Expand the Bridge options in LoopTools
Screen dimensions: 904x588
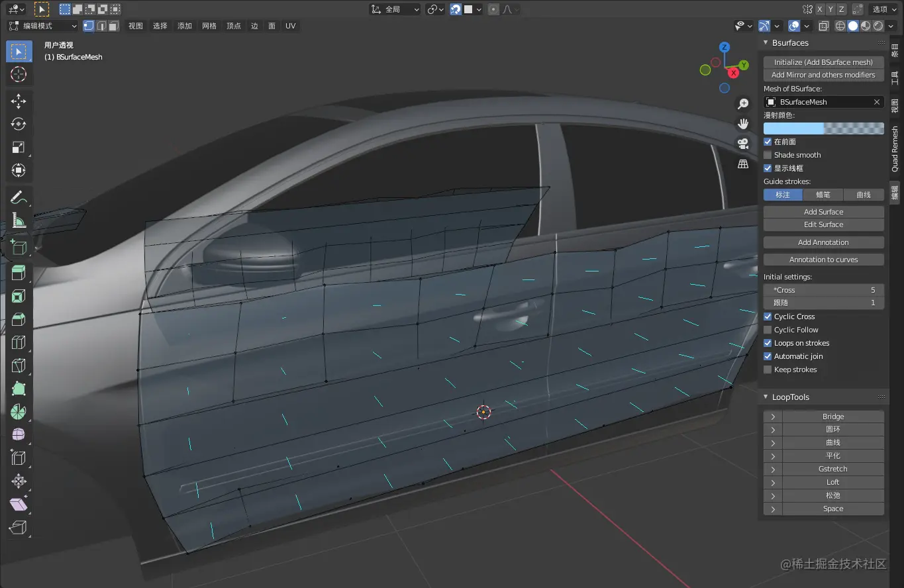coord(772,416)
